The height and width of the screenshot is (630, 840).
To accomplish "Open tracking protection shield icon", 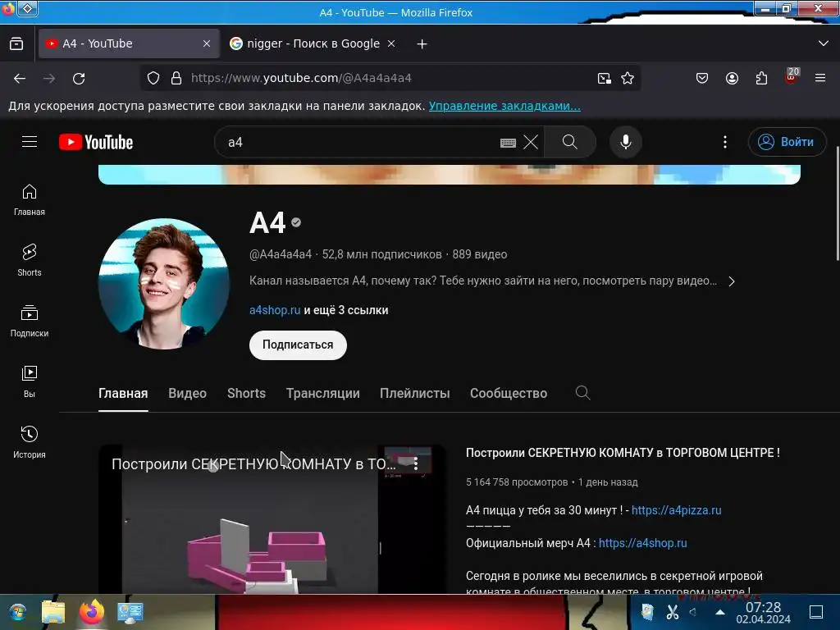I will pyautogui.click(x=153, y=78).
